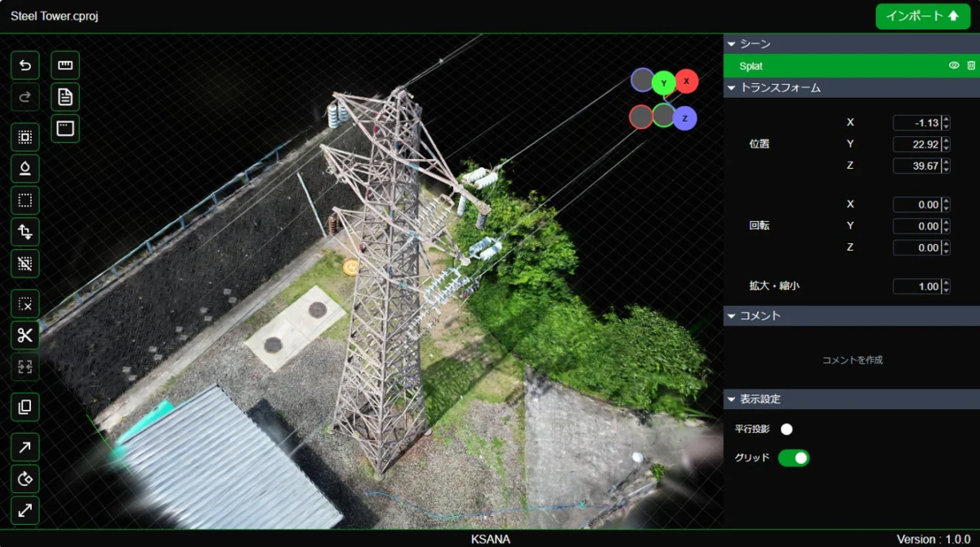Click the Redo icon
Image resolution: width=980 pixels, height=547 pixels.
coord(24,96)
